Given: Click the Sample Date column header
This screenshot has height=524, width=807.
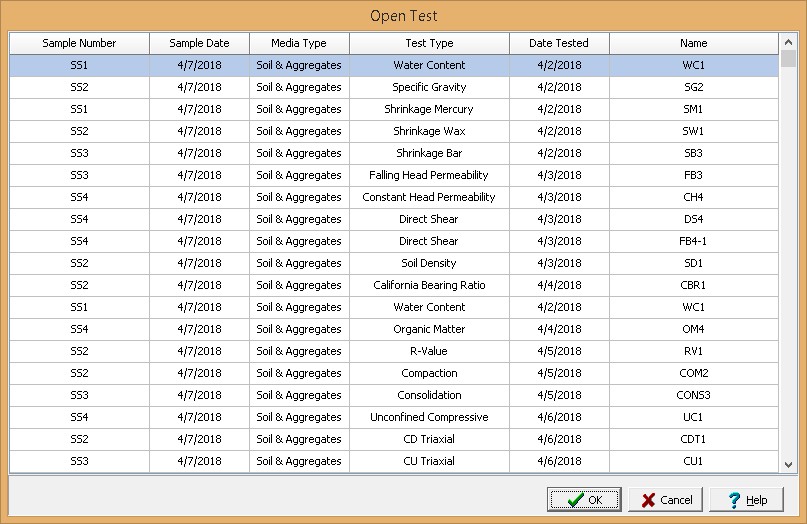Looking at the screenshot, I should tap(199, 43).
